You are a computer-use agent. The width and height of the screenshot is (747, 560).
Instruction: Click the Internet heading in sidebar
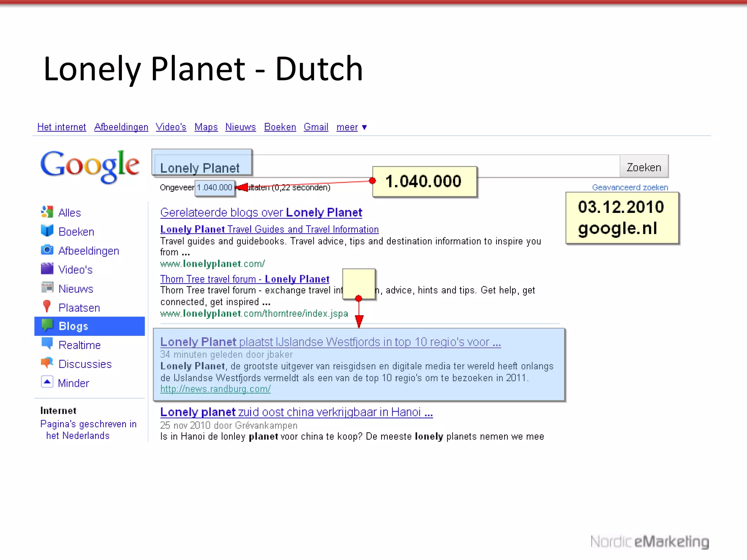[58, 411]
